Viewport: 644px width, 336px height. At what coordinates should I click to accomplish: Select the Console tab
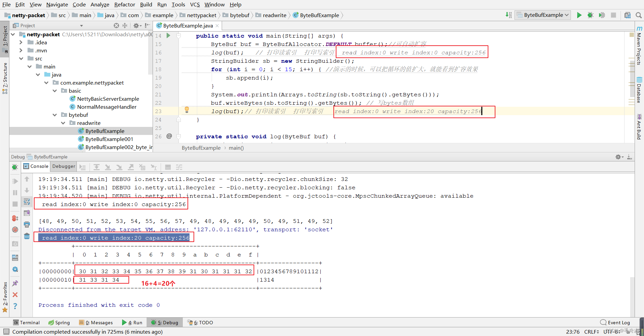point(36,166)
